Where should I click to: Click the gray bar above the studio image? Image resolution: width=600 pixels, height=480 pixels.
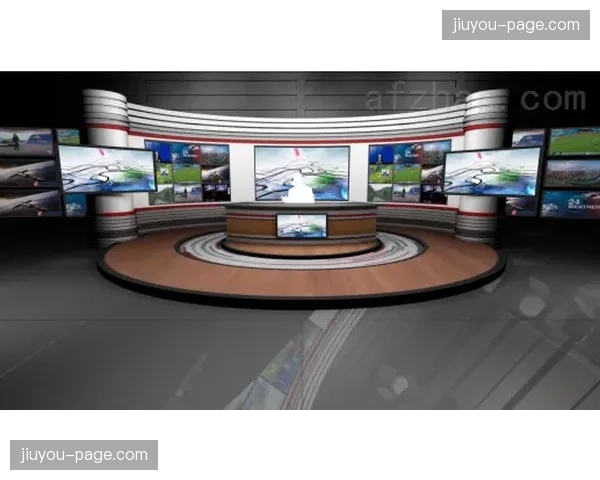point(300,68)
